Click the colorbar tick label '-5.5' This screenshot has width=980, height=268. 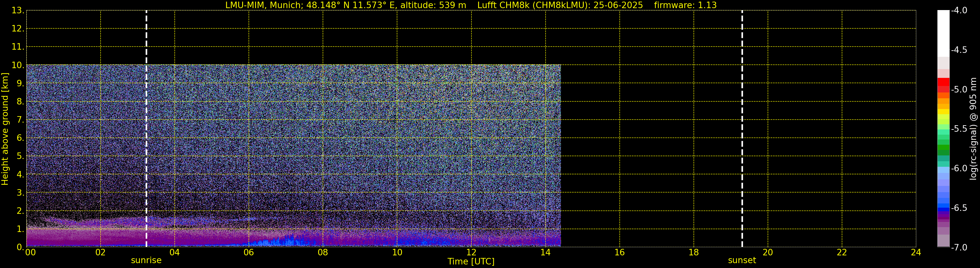pos(959,129)
